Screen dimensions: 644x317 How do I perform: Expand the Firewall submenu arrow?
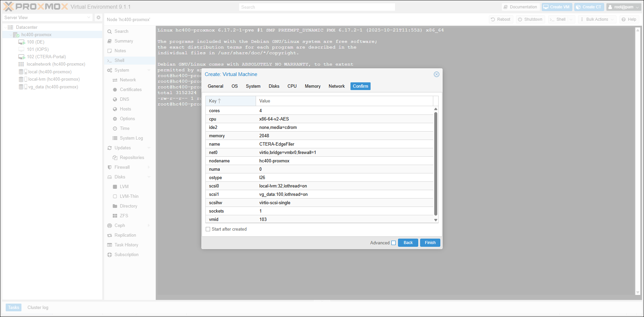(149, 167)
